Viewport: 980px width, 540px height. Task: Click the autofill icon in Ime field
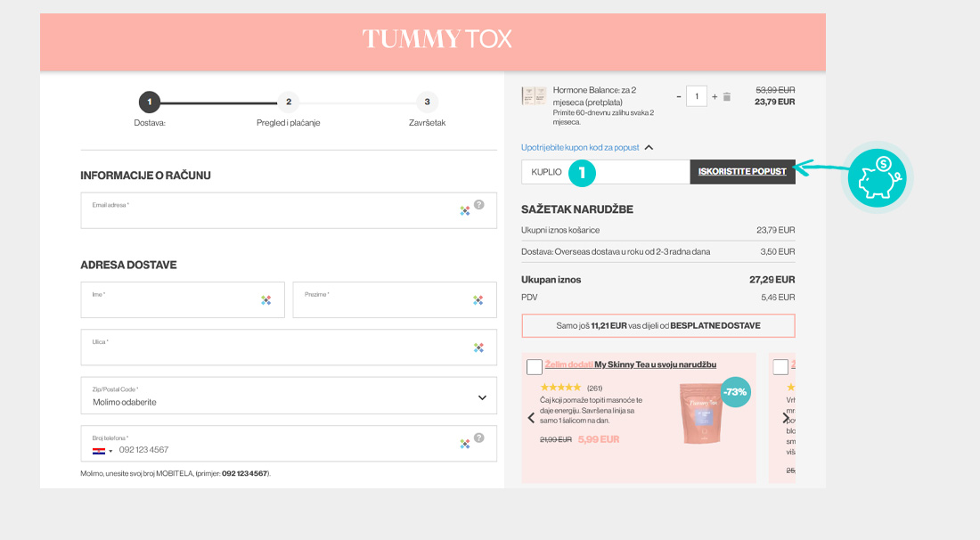point(266,300)
